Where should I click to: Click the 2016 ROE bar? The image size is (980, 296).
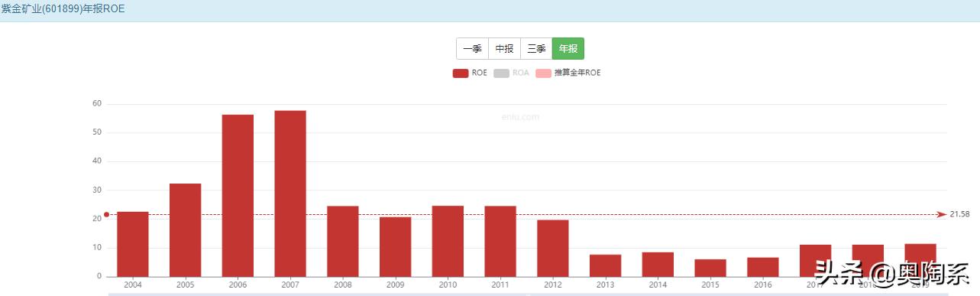763,267
